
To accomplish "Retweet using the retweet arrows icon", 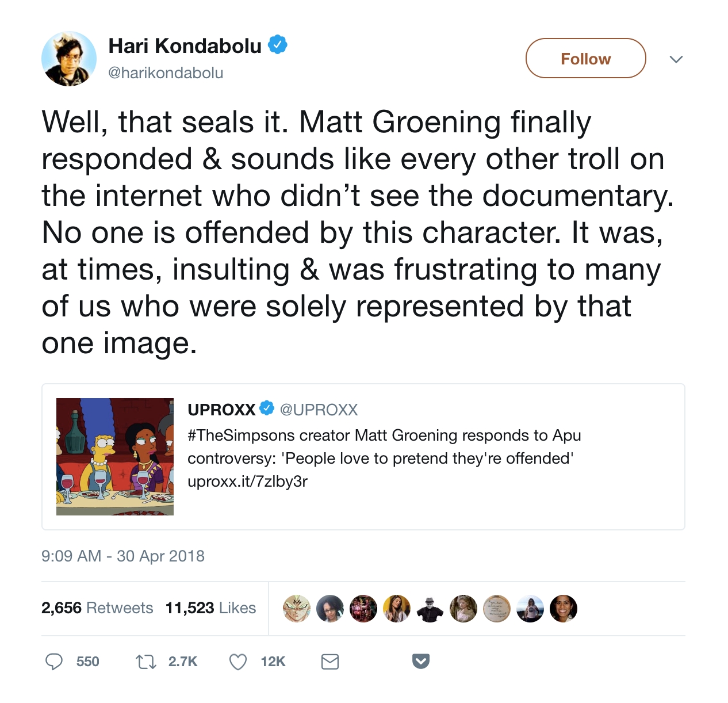I will click(x=145, y=662).
